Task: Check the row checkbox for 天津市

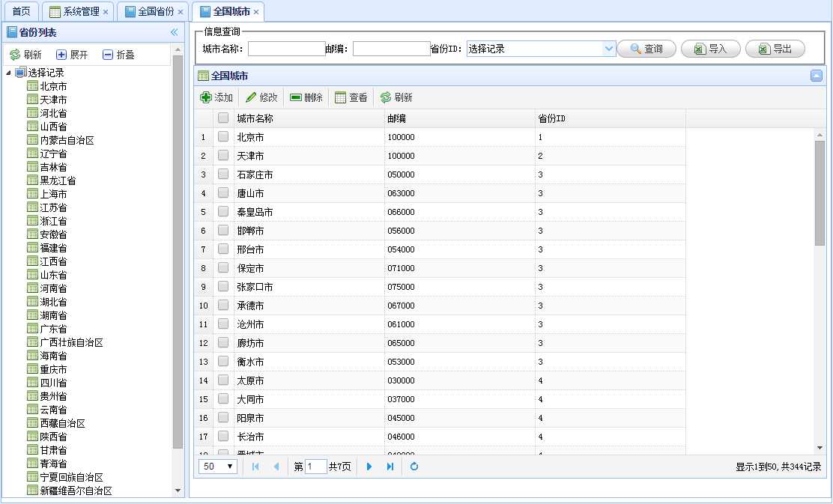Action: point(223,155)
